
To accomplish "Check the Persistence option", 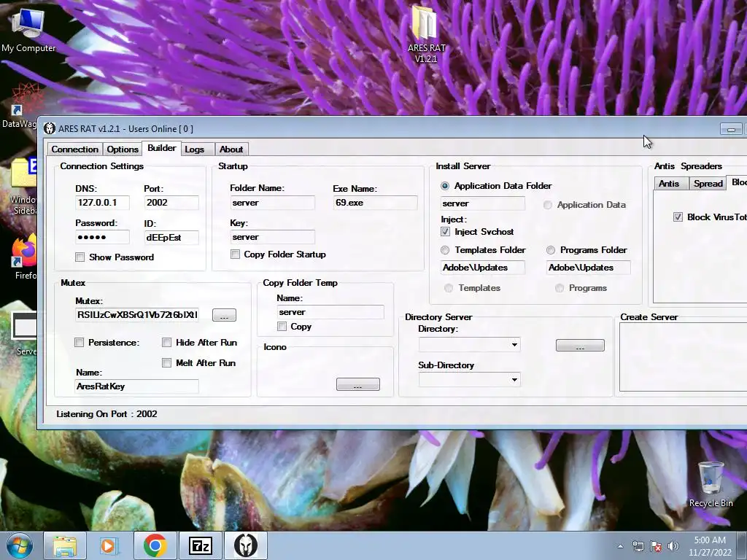I will coord(79,343).
